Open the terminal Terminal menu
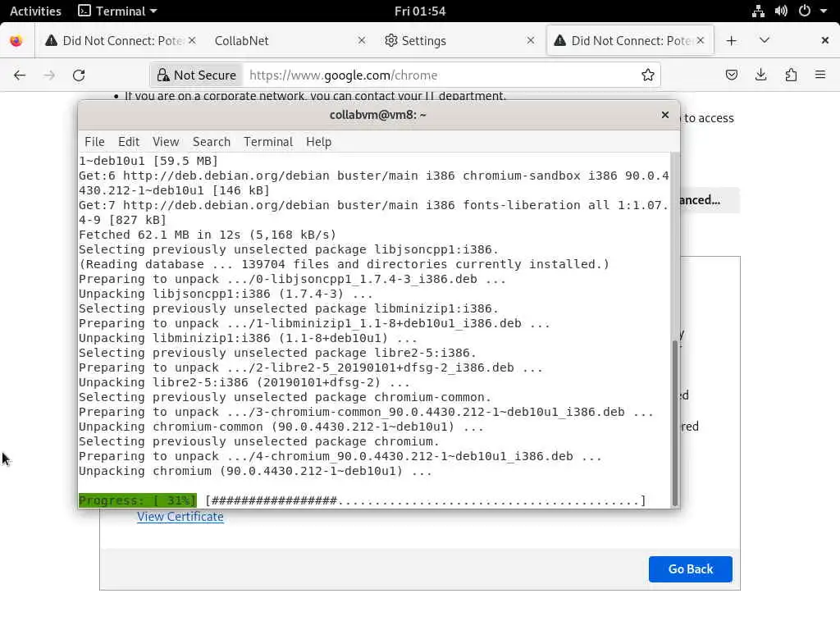This screenshot has height=630, width=840. [x=268, y=142]
